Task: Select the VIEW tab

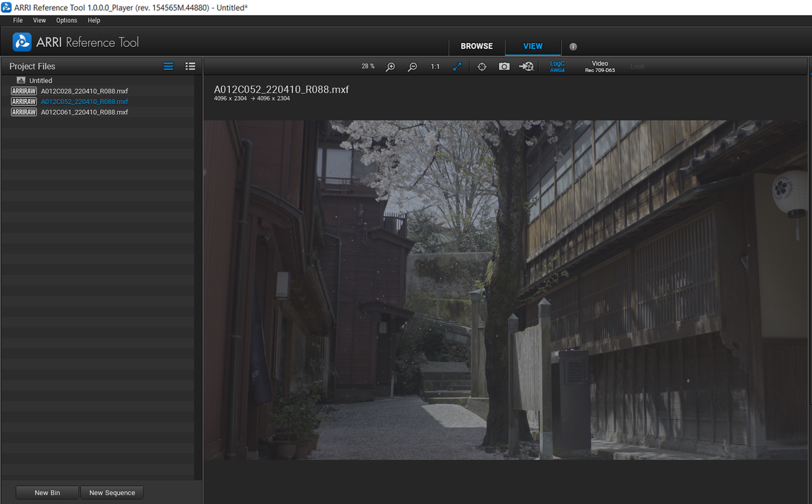Action: [533, 46]
